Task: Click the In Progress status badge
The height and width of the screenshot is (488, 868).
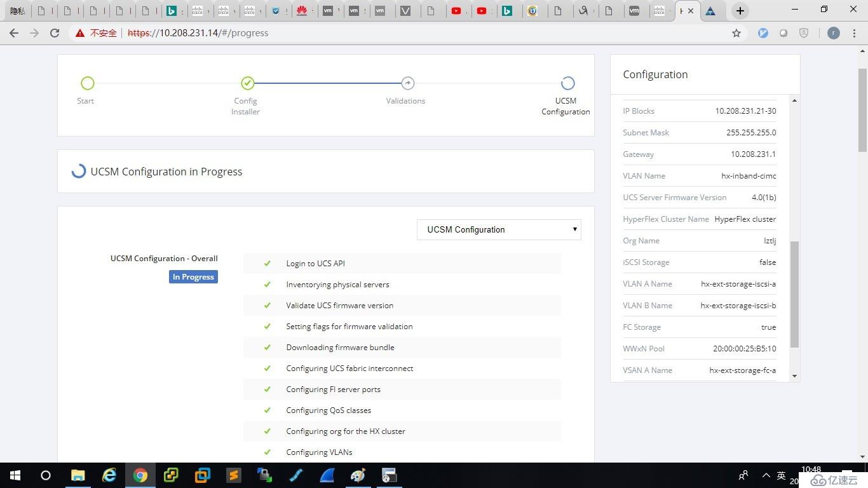Action: click(x=193, y=277)
